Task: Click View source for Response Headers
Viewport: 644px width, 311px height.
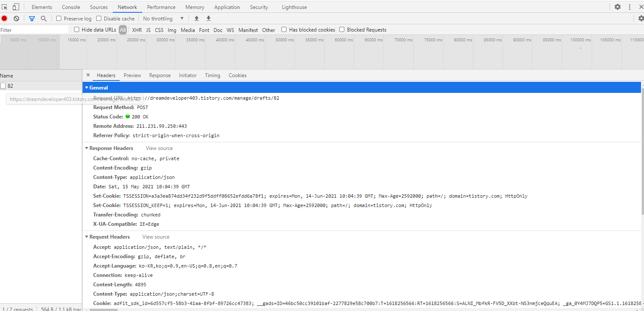Action: point(159,148)
